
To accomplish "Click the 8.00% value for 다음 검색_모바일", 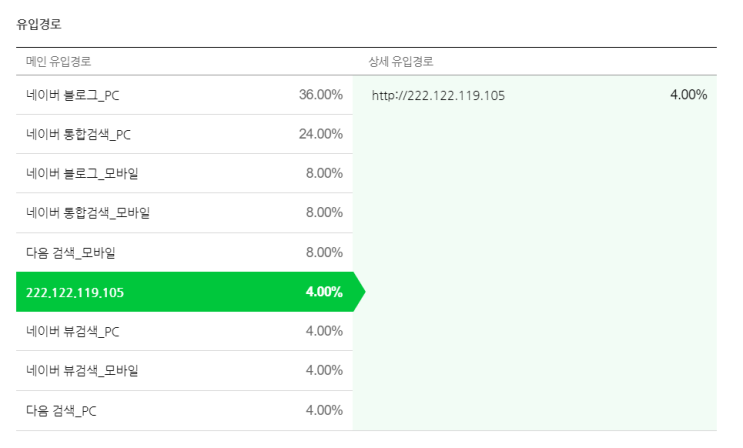I will (324, 252).
